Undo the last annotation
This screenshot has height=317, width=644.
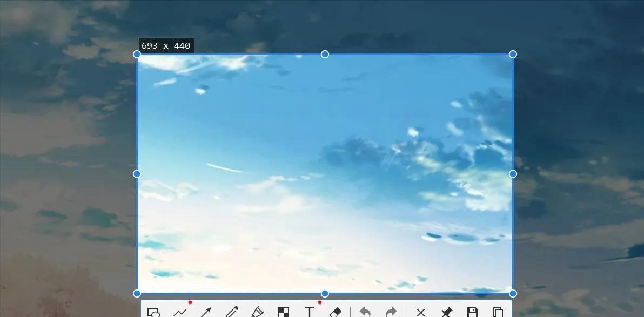coord(365,312)
